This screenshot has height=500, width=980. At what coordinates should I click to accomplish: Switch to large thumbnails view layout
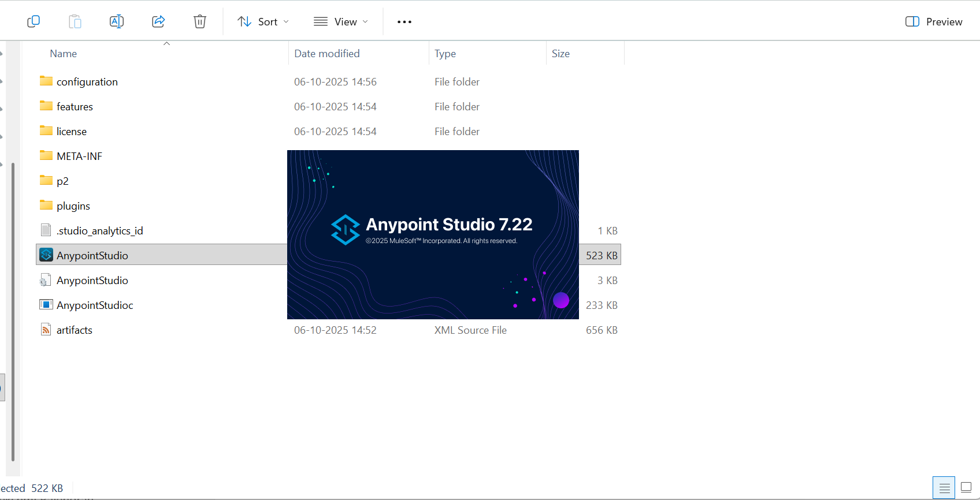click(966, 488)
